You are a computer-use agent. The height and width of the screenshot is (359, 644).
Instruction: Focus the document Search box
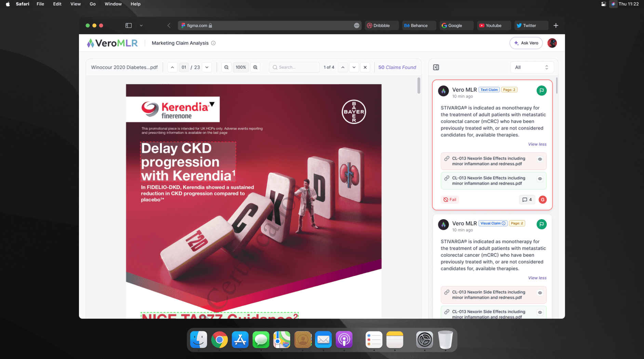(294, 67)
